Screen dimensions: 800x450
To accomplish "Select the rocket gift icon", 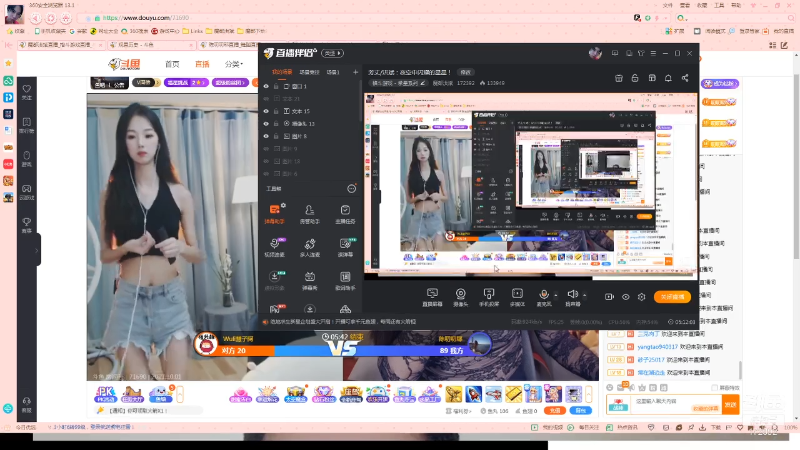I will pos(473,394).
